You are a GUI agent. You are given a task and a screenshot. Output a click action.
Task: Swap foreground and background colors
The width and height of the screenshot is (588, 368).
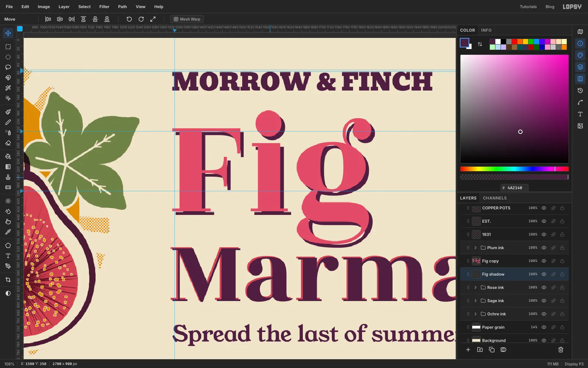pos(480,44)
